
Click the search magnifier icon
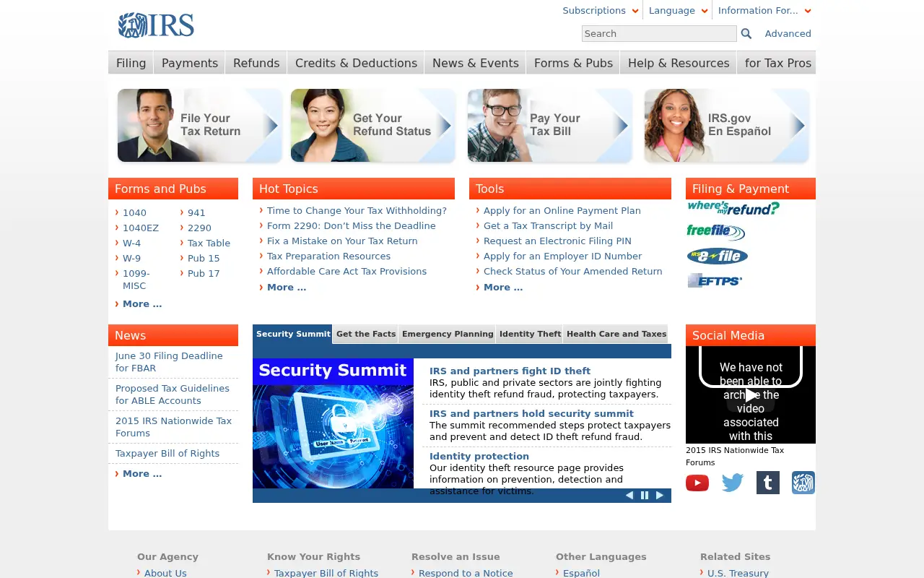click(x=746, y=33)
